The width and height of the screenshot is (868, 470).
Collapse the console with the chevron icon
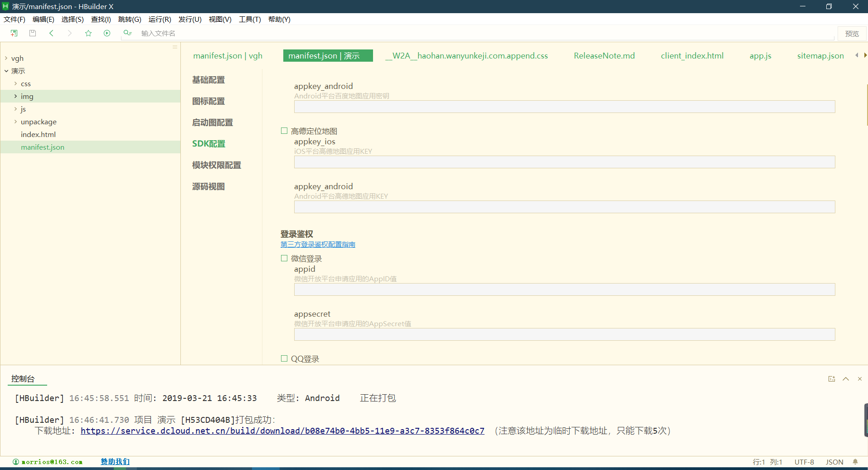pyautogui.click(x=846, y=379)
